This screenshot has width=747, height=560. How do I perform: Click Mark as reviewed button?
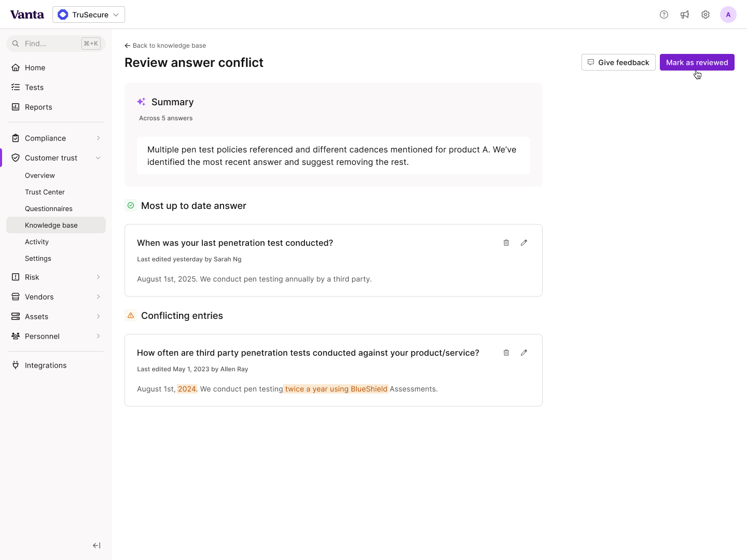tap(697, 62)
